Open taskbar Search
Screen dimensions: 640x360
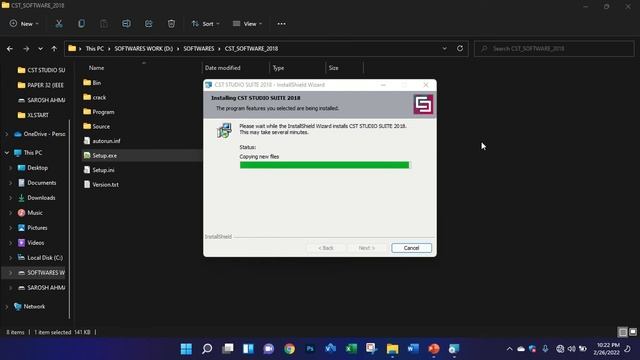(207, 349)
